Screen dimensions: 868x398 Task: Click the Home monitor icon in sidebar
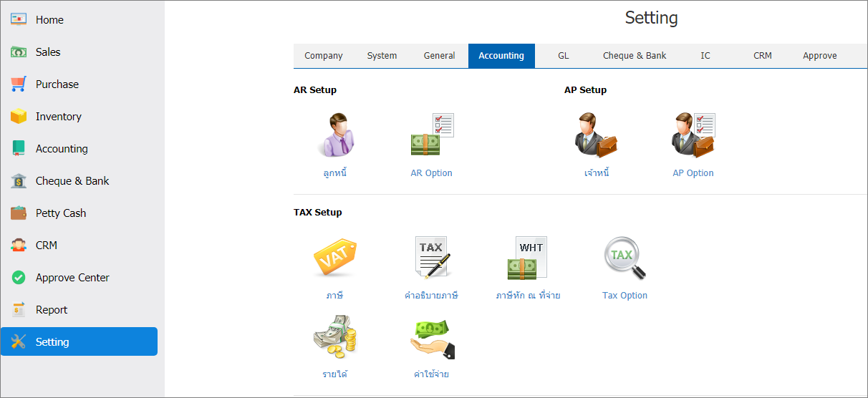pyautogui.click(x=19, y=19)
